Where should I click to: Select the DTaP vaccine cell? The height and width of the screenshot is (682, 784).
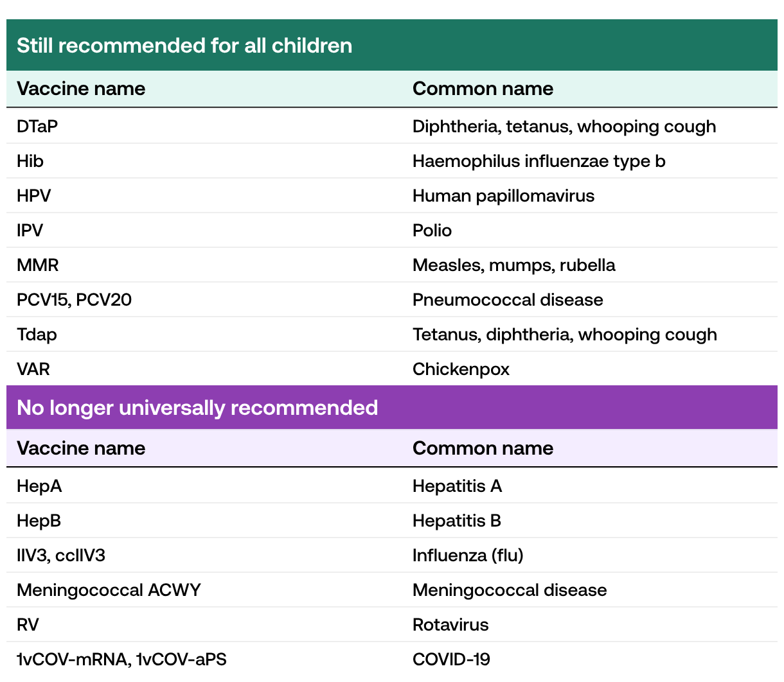pos(37,127)
